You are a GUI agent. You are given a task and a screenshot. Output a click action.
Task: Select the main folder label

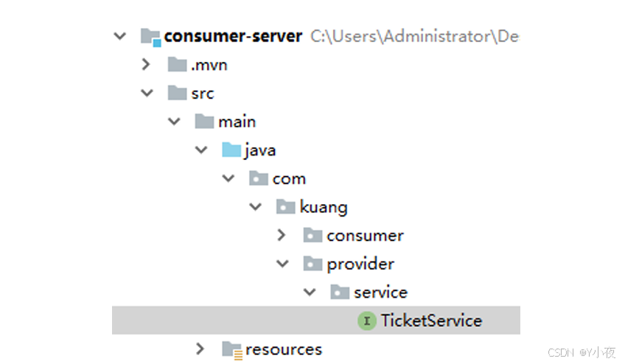(x=237, y=122)
